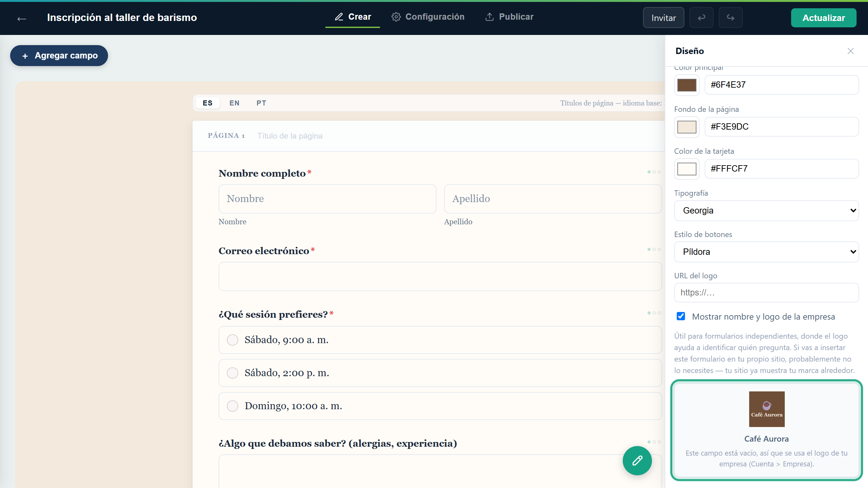This screenshot has width=868, height=488.
Task: Click the URL del logo input field
Action: tap(766, 293)
